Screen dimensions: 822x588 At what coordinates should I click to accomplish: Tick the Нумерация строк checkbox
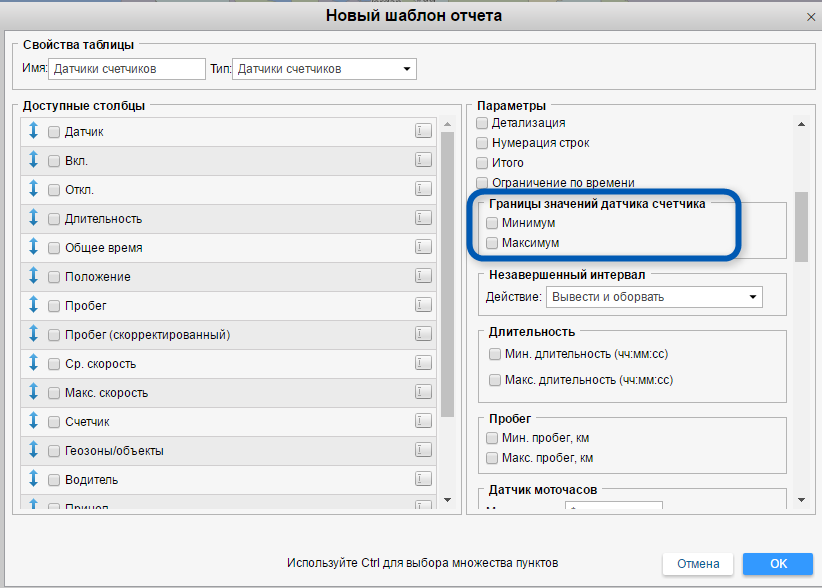(482, 143)
